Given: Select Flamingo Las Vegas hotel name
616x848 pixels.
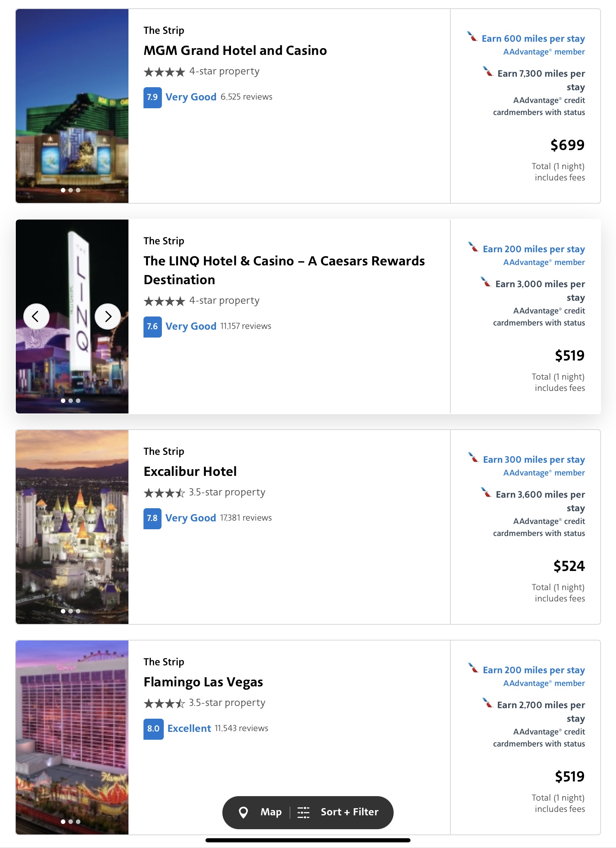Looking at the screenshot, I should (203, 682).
